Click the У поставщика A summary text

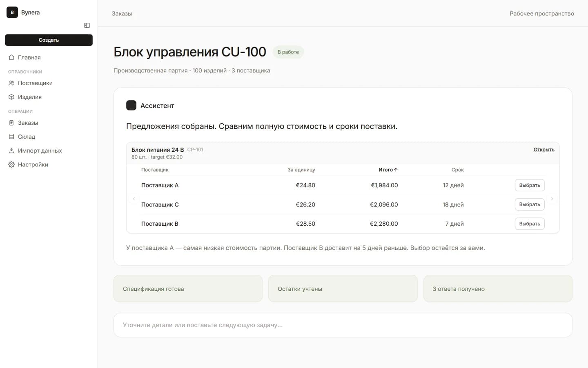click(x=305, y=248)
